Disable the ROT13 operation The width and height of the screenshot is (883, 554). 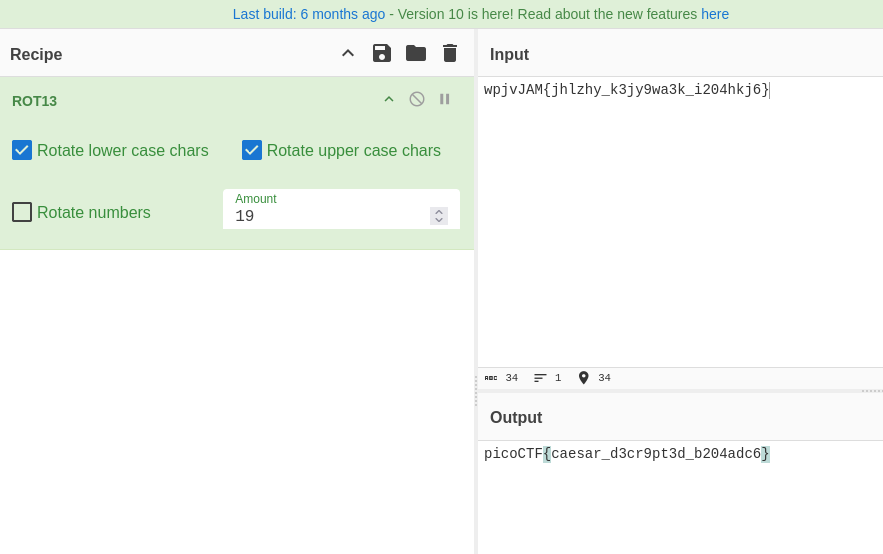tap(417, 99)
